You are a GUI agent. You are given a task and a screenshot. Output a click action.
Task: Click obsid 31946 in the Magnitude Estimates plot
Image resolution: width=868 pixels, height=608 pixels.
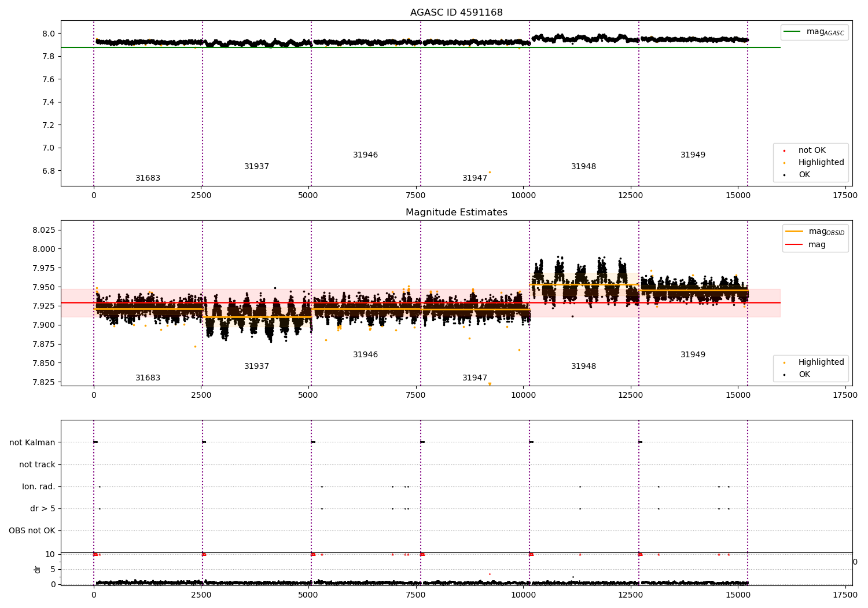click(366, 355)
